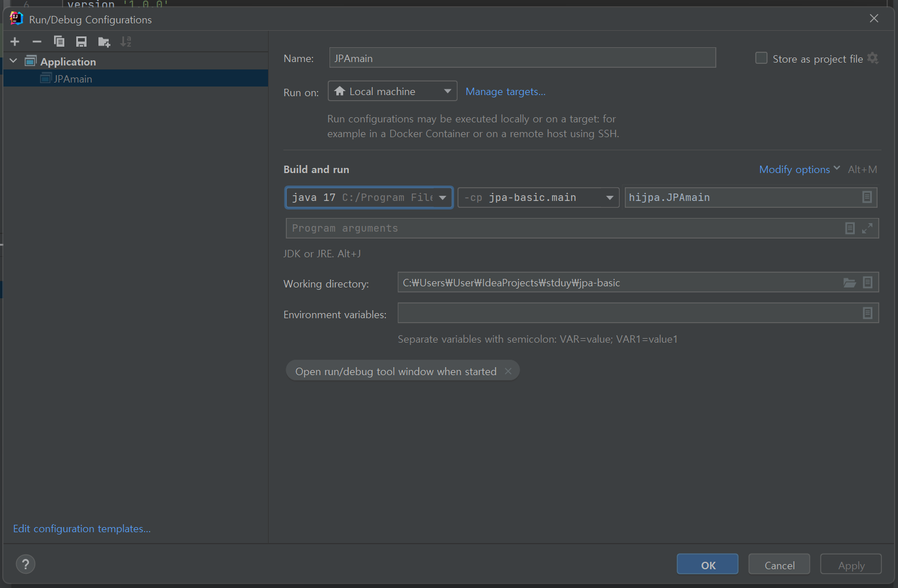Click the Apply button
Viewport: 898px width, 588px height.
click(x=851, y=564)
